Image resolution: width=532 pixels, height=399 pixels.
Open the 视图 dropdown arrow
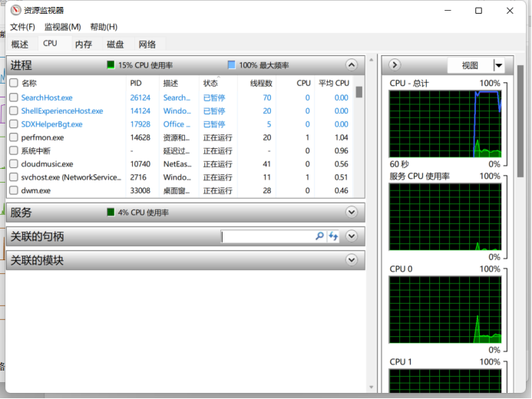tap(498, 65)
